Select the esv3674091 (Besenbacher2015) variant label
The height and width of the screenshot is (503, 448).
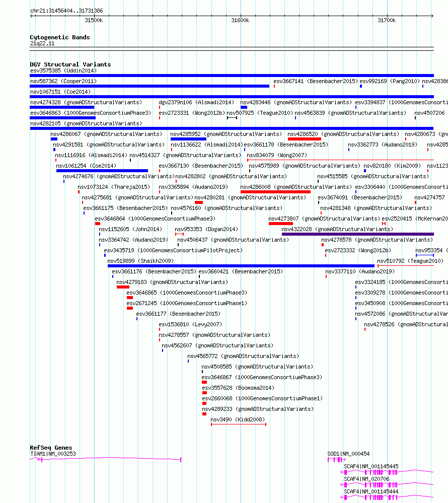point(360,197)
